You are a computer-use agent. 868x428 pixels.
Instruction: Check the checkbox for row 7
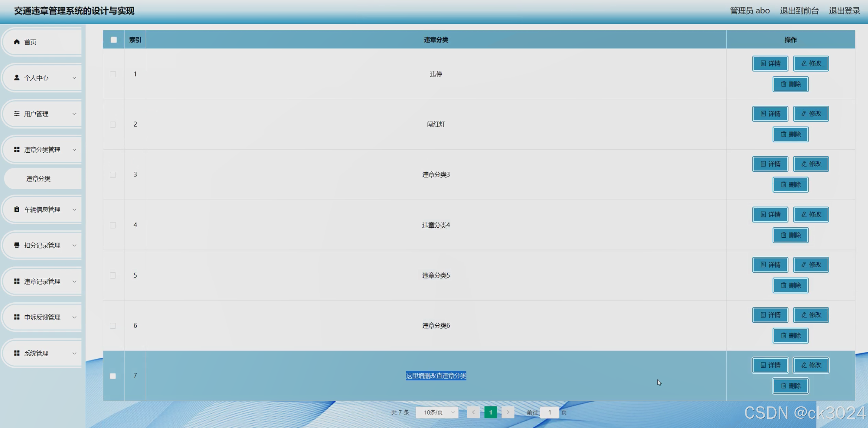point(113,376)
